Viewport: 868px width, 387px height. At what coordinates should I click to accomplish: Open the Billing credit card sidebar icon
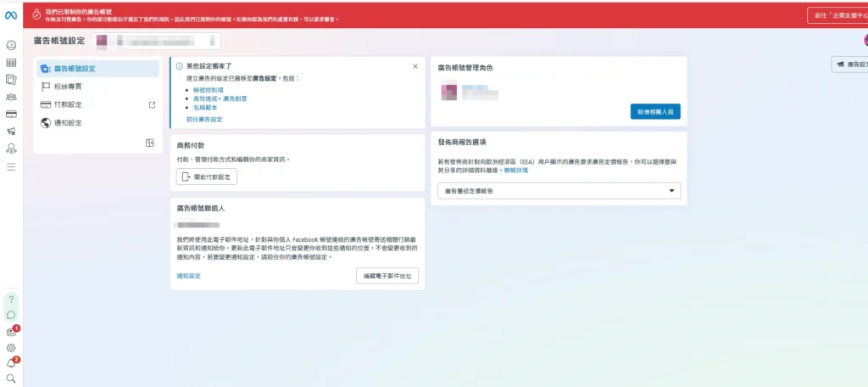click(x=11, y=114)
